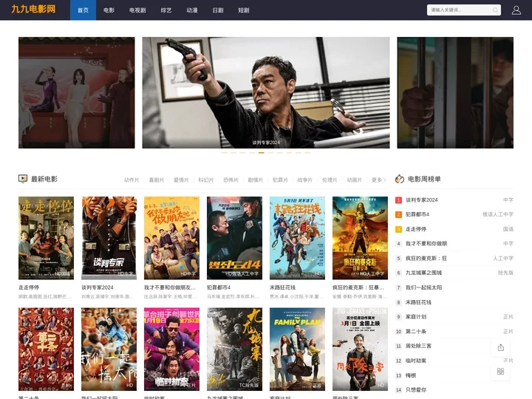Open The Family Plan movie poster
The image size is (532, 399).
pyautogui.click(x=297, y=349)
